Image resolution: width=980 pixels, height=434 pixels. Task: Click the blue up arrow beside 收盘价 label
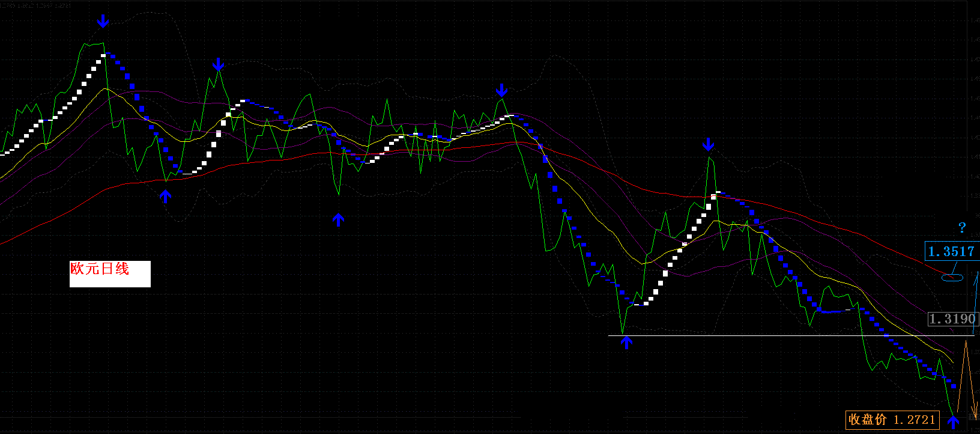pyautogui.click(x=953, y=422)
